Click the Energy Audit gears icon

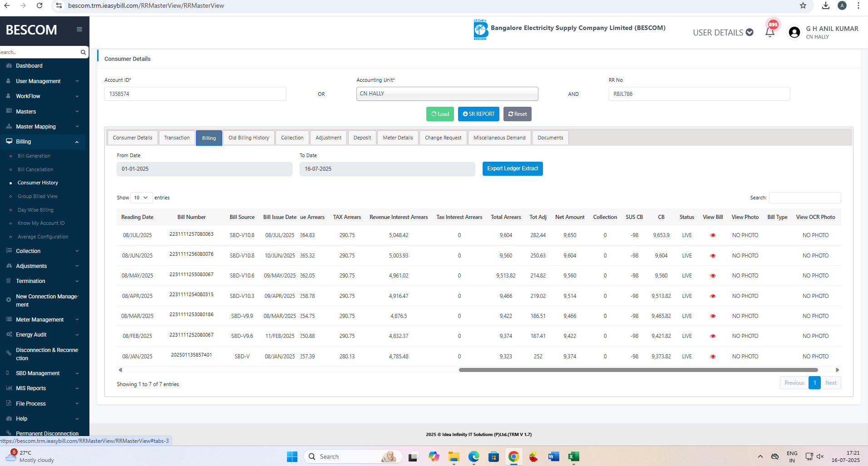(9, 335)
